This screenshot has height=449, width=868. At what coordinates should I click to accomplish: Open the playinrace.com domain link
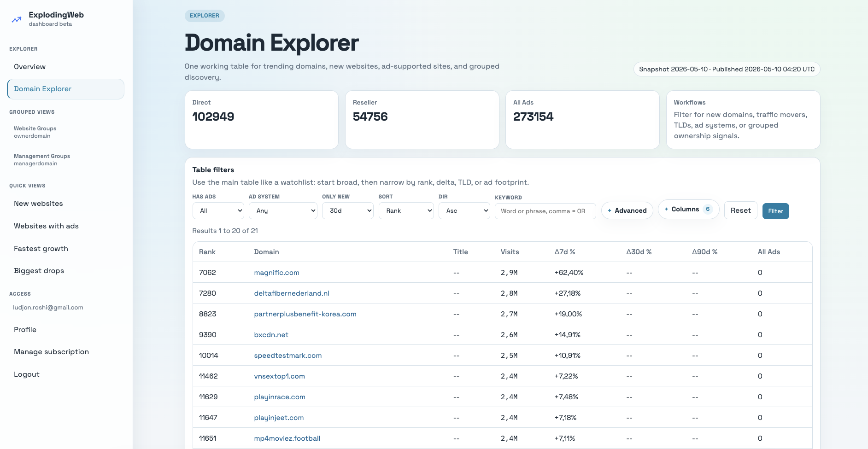280,397
